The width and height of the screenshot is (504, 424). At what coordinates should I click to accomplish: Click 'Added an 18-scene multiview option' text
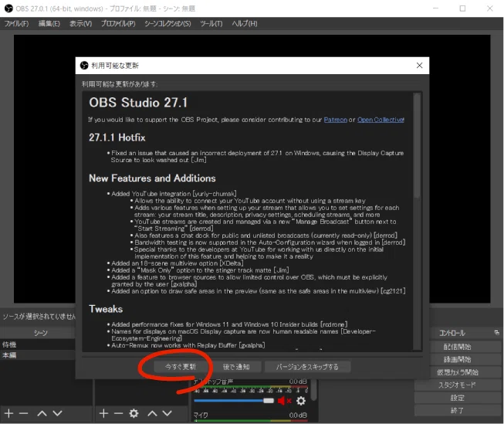(x=177, y=263)
